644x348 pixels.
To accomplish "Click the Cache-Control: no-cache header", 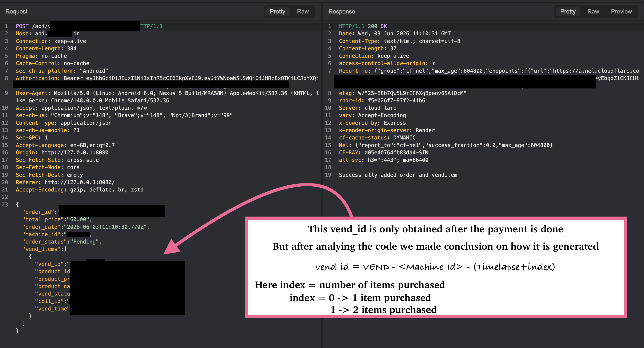I will [x=52, y=63].
